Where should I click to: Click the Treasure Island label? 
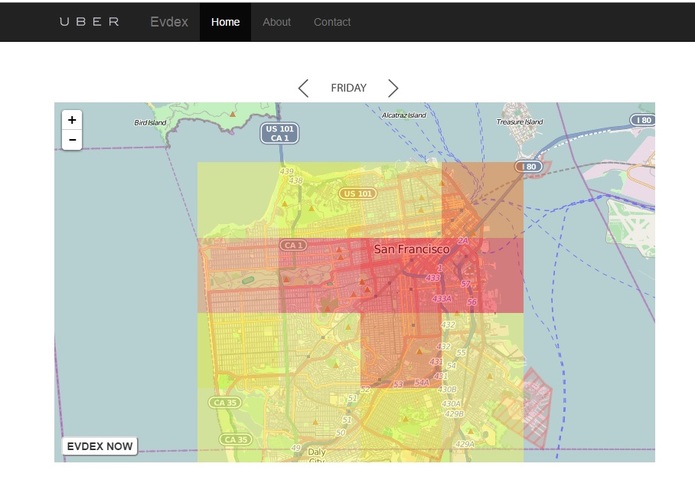(x=519, y=121)
